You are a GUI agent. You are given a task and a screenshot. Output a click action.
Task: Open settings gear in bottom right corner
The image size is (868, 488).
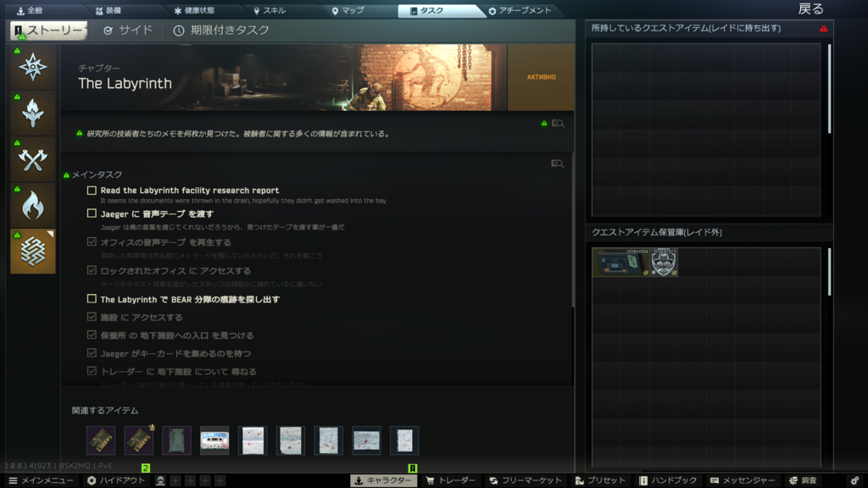[854, 480]
